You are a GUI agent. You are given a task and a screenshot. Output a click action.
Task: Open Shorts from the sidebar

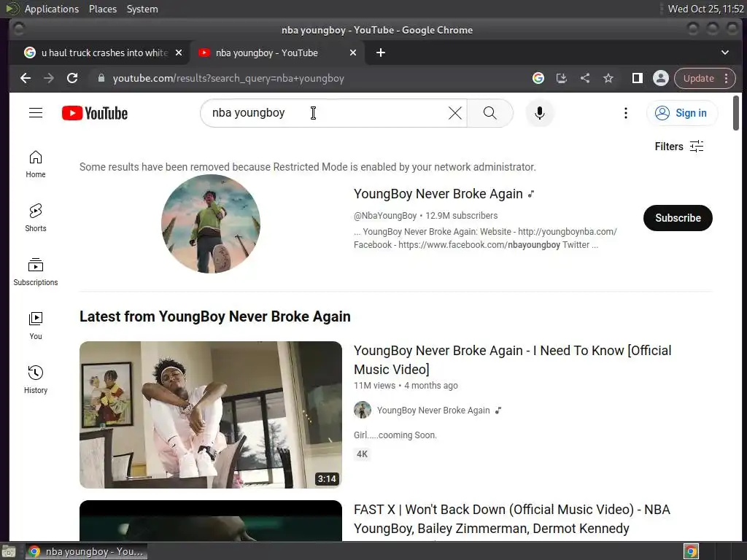[x=36, y=218]
